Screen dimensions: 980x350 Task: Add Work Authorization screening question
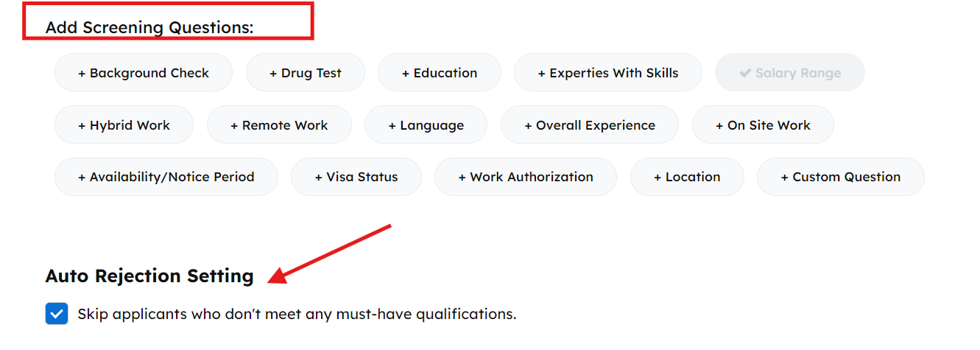[526, 177]
